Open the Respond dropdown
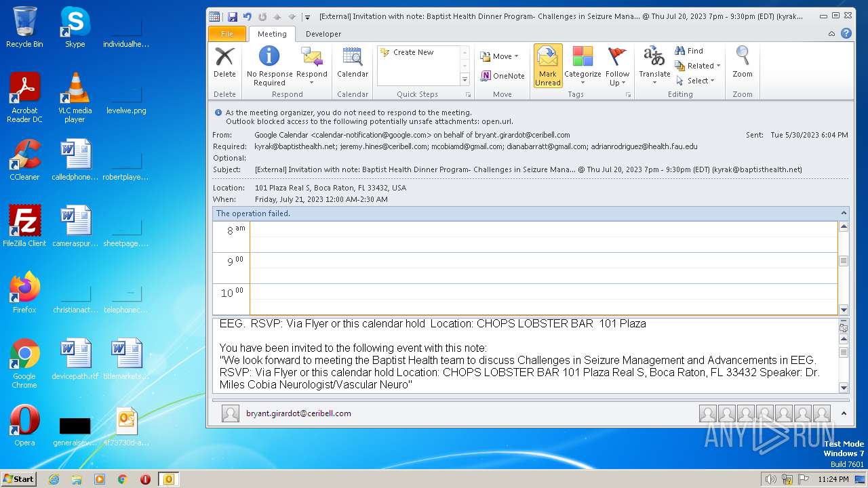The height and width of the screenshot is (488, 868). (x=311, y=66)
